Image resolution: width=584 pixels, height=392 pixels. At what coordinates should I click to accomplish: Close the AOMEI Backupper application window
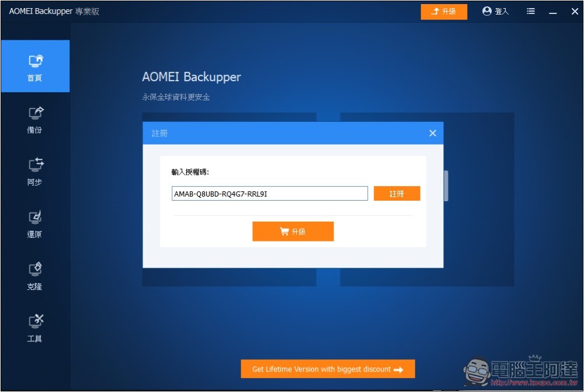click(575, 12)
